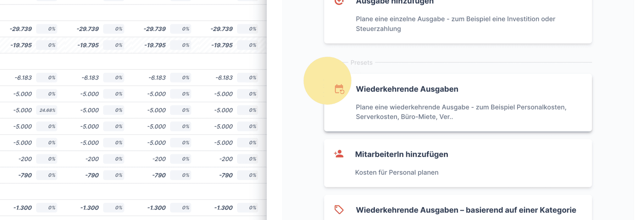Viewport: 644px width, 220px height.
Task: Click the add-person icon for MitarbeiterIn hinzufügen
Action: coord(339,154)
